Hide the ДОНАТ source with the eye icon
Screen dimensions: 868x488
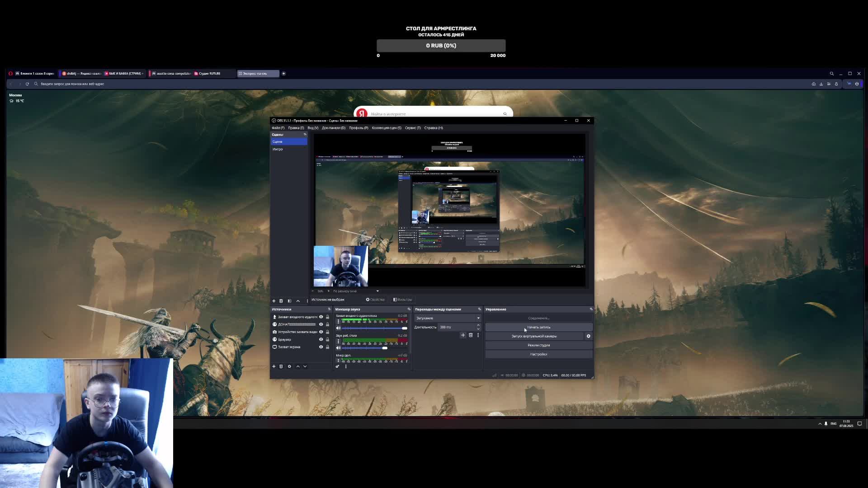[x=321, y=324]
